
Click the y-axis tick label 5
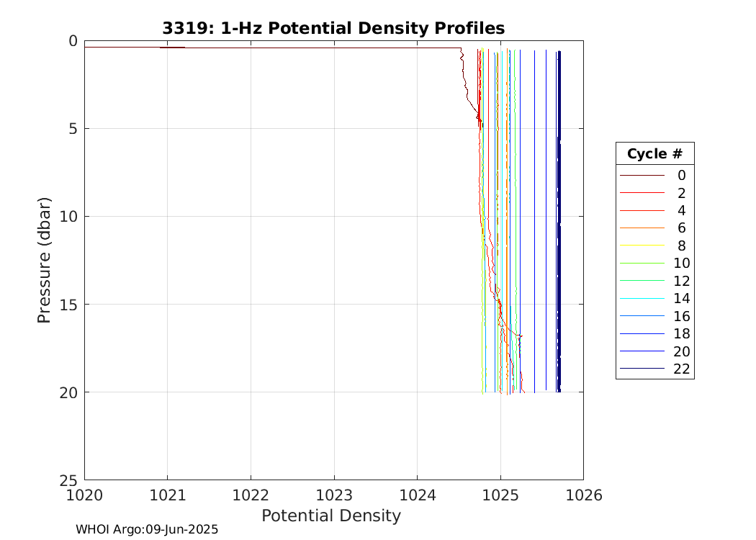click(x=73, y=129)
